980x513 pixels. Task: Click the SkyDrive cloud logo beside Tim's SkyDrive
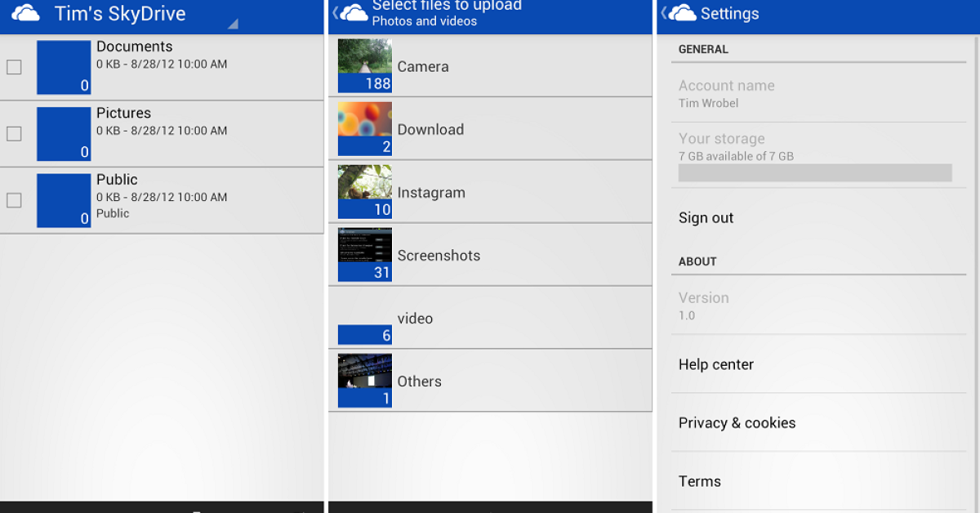[25, 14]
